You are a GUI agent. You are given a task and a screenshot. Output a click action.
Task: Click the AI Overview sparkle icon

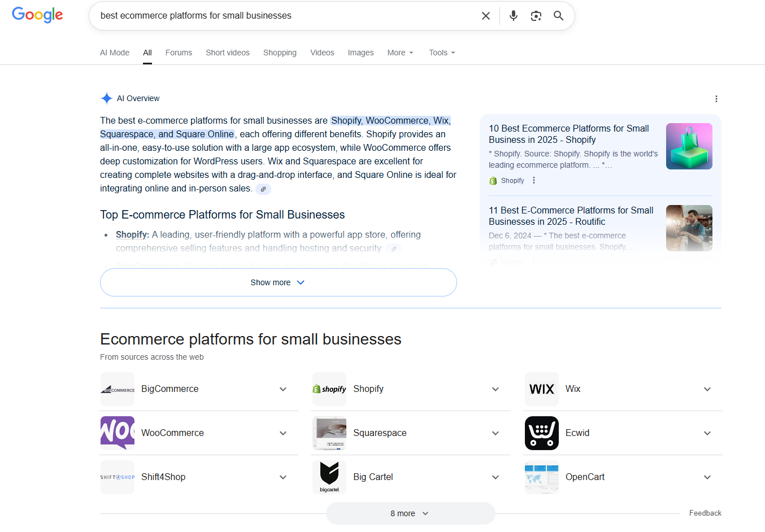click(106, 98)
